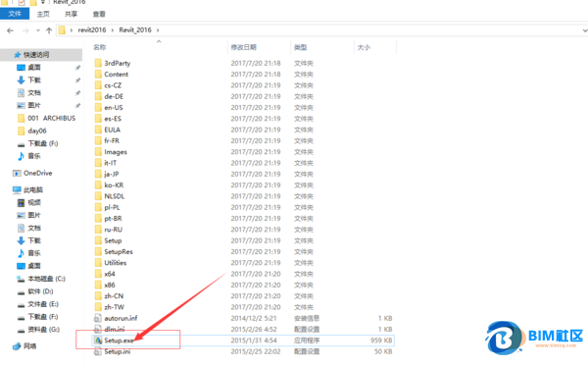Viewport: 588px width, 367px height.
Task: Click the de-DE folder icon
Action: (x=98, y=96)
